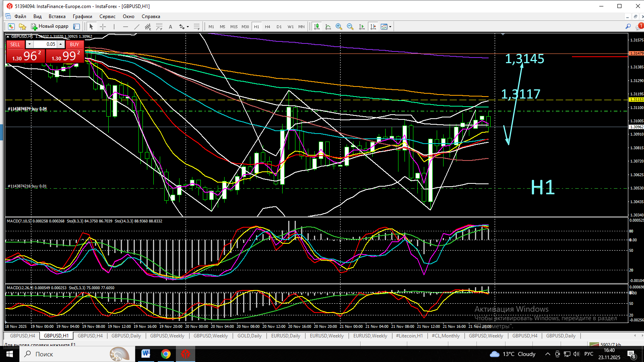Click the Новый ордер button
644x362 pixels.
pyautogui.click(x=50, y=27)
